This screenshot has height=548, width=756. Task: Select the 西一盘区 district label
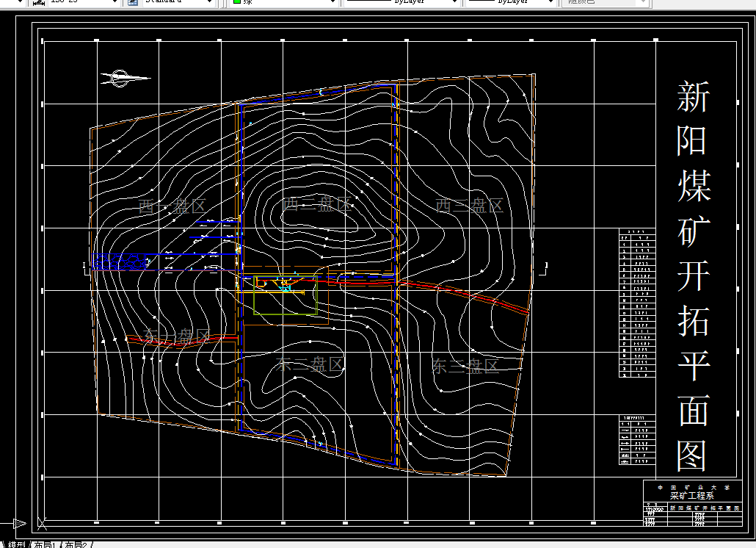click(172, 207)
